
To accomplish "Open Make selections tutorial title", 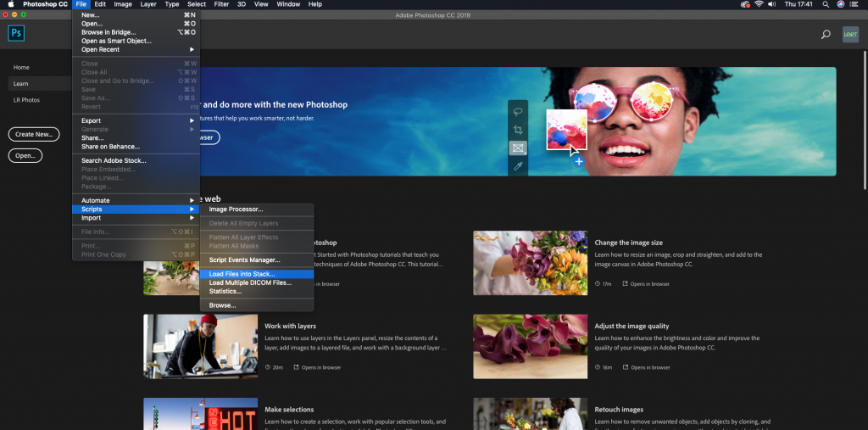I will 289,410.
